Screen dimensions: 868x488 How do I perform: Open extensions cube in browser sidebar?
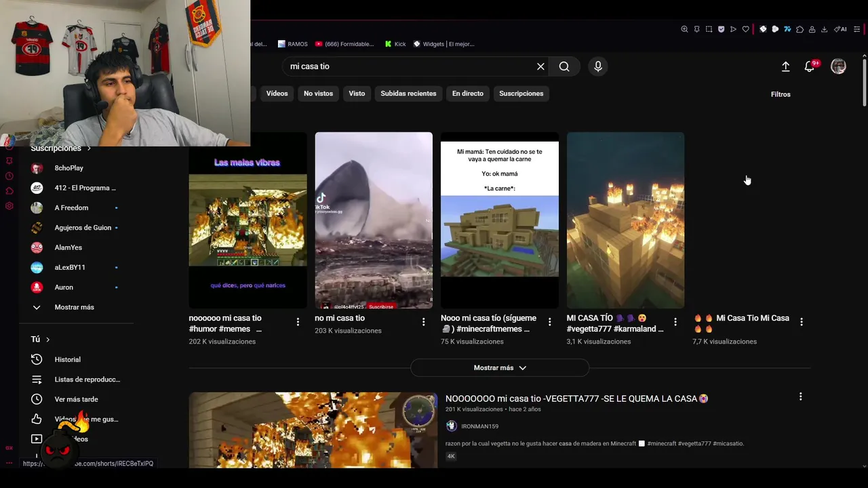point(9,191)
